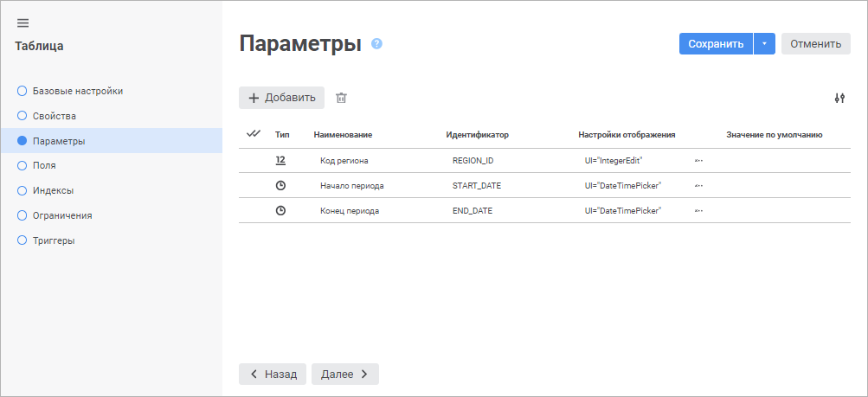Open display settings ellipsis for END_DATE row
This screenshot has width=868, height=397.
point(698,211)
